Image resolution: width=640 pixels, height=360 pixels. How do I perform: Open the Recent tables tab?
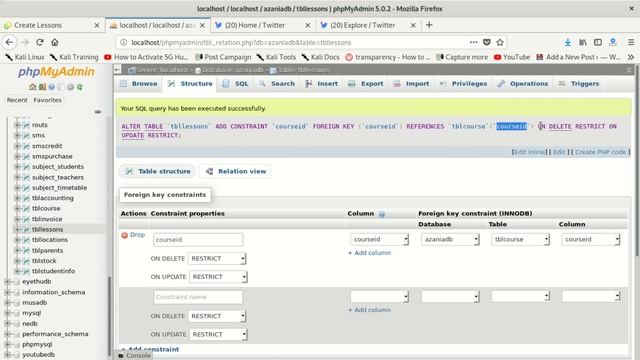click(x=17, y=100)
